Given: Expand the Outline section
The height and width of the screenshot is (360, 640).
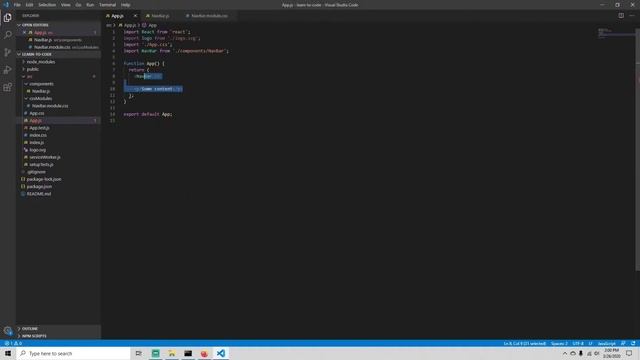Looking at the screenshot, I should (30, 329).
